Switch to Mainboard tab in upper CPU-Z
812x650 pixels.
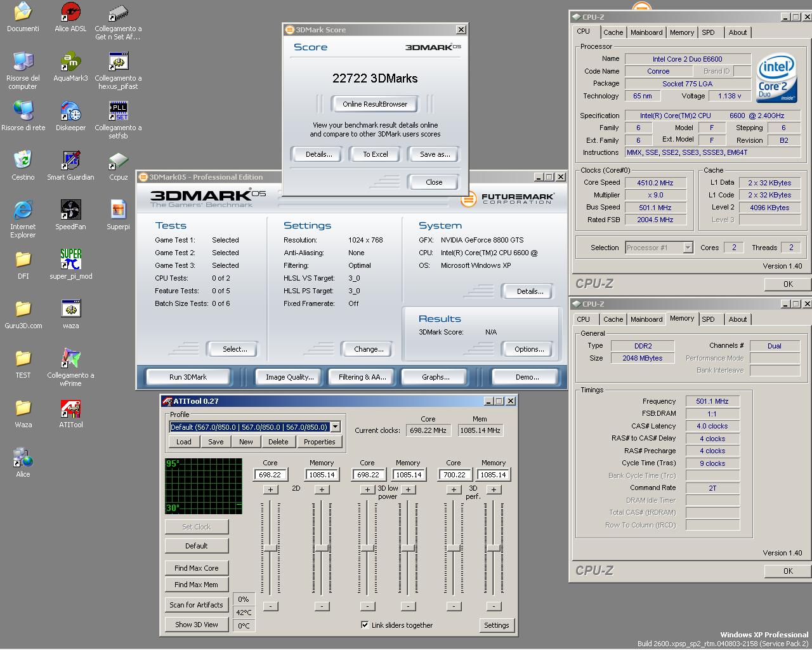pos(646,32)
